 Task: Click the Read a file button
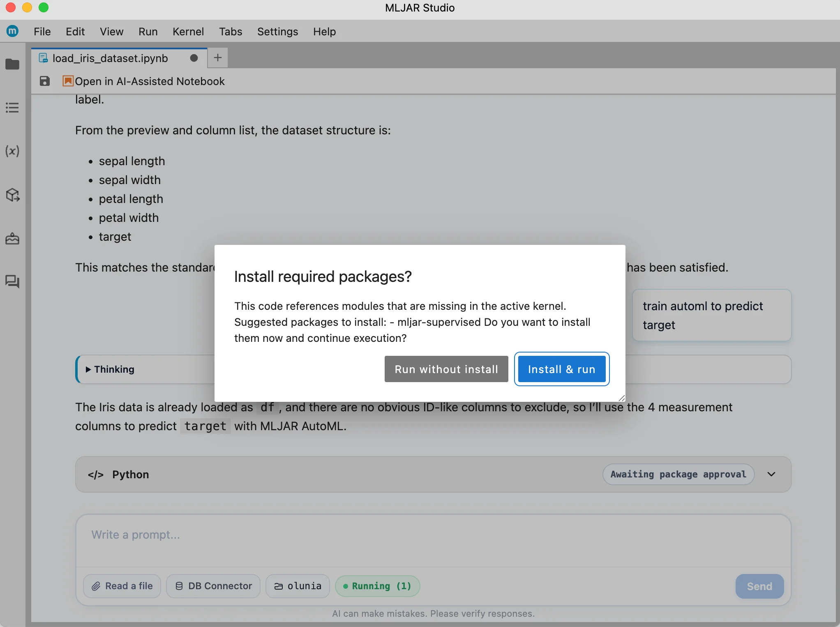(122, 586)
